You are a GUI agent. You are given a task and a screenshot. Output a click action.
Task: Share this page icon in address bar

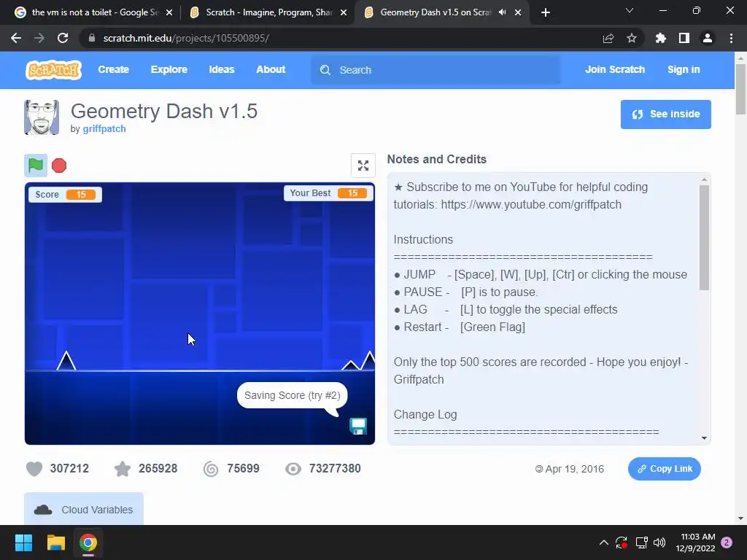point(608,38)
